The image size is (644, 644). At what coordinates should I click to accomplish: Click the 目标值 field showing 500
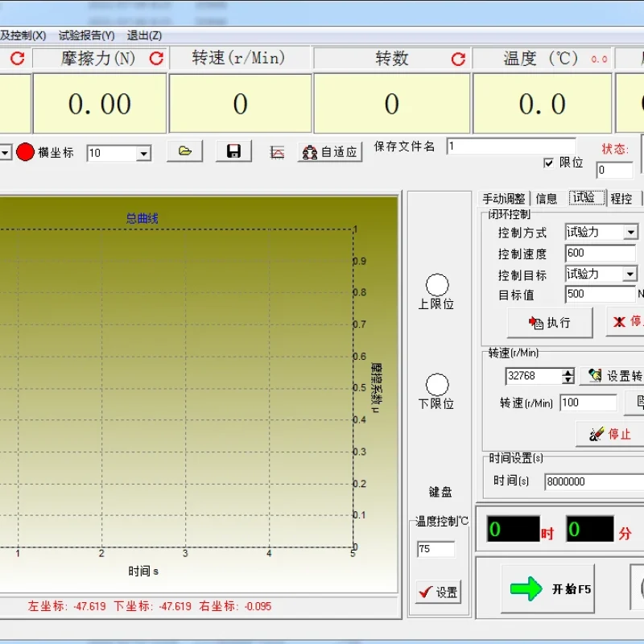(600, 294)
